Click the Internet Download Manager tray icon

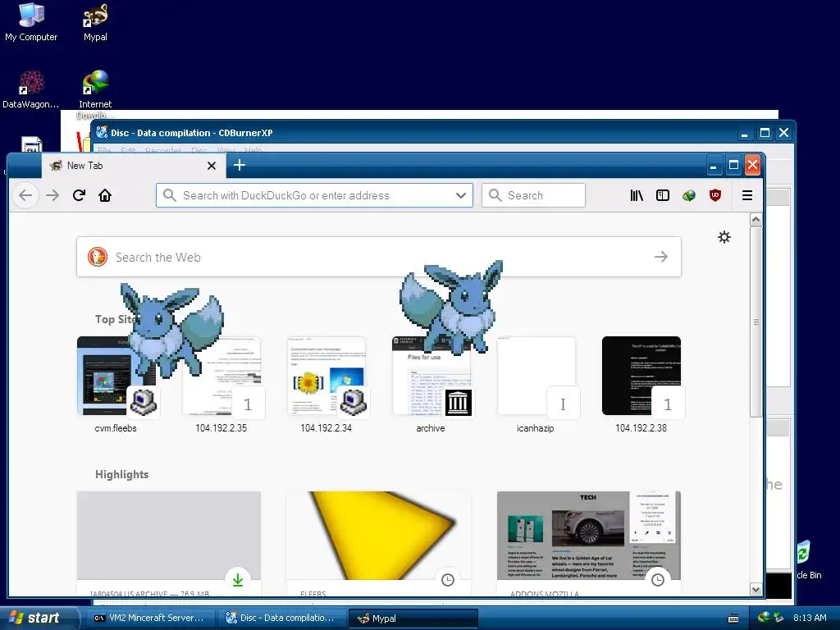click(x=765, y=618)
